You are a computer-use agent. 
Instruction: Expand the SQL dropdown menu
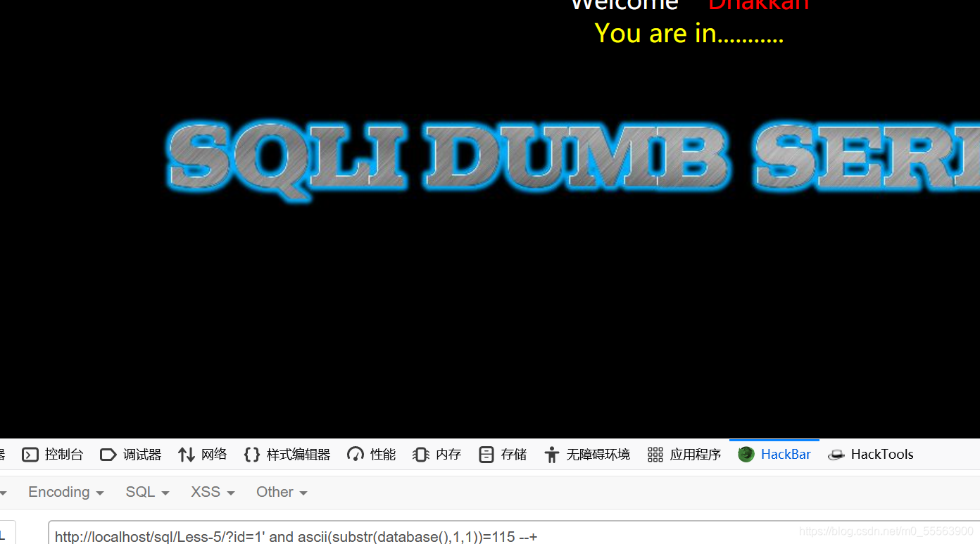pos(148,492)
